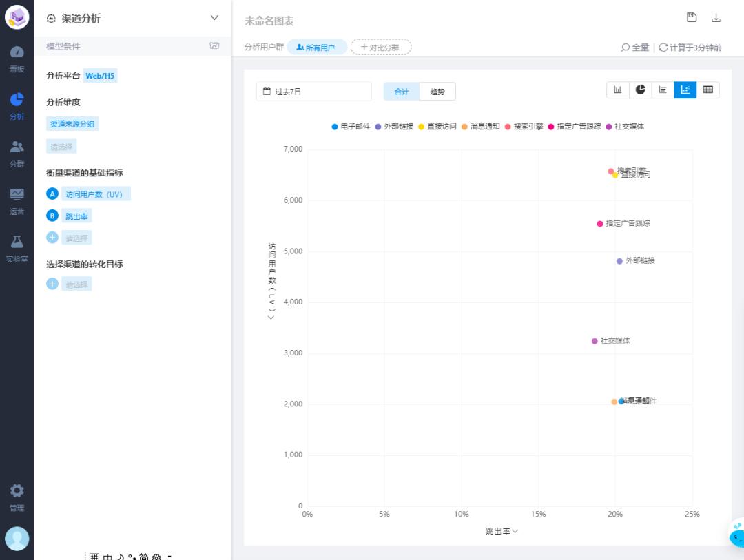744x560 pixels.
Task: Refresh calculation via 计算于3分钟前
Action: pos(690,48)
